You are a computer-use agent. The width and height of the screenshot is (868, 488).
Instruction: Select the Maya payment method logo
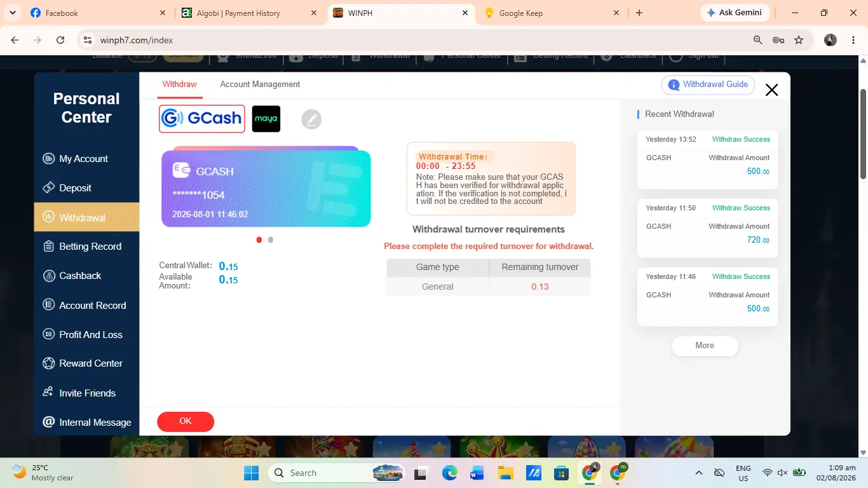(266, 119)
